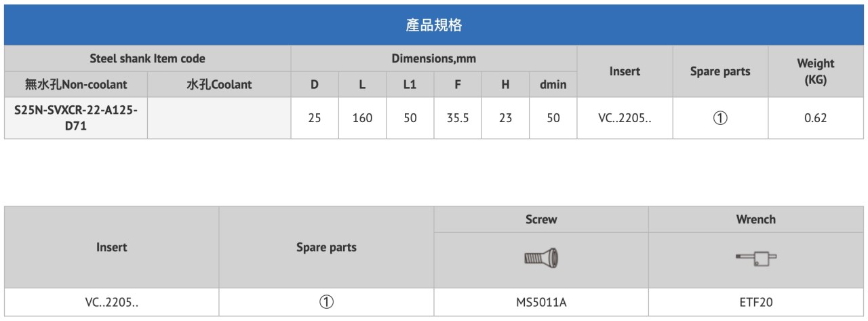Select the 無水孔Non-coolant column header
Screen dimensions: 868x321
pos(76,84)
